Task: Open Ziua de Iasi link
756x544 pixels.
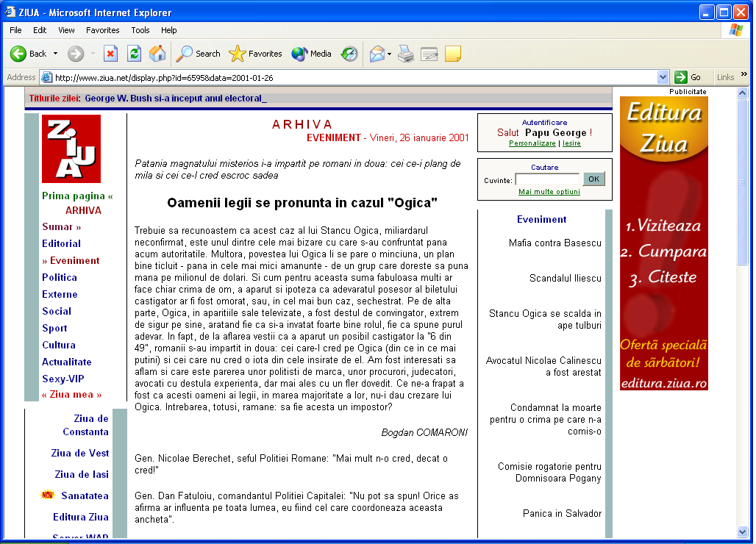Action: click(x=82, y=475)
